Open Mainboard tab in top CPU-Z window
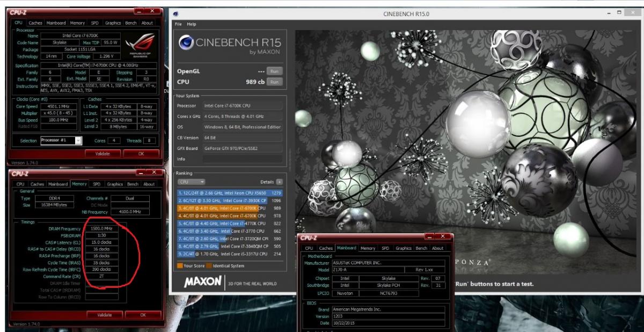Screen dimensions: 644x332 pyautogui.click(x=56, y=23)
